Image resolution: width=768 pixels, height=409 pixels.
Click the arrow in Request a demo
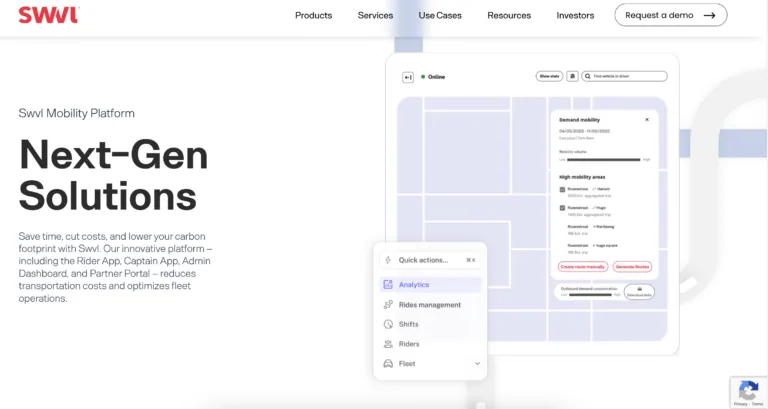709,15
